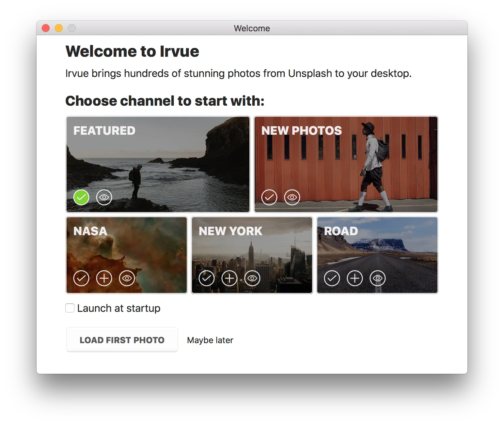This screenshot has width=504, height=426.
Task: Add the Road channel with plus icon
Action: [x=355, y=278]
